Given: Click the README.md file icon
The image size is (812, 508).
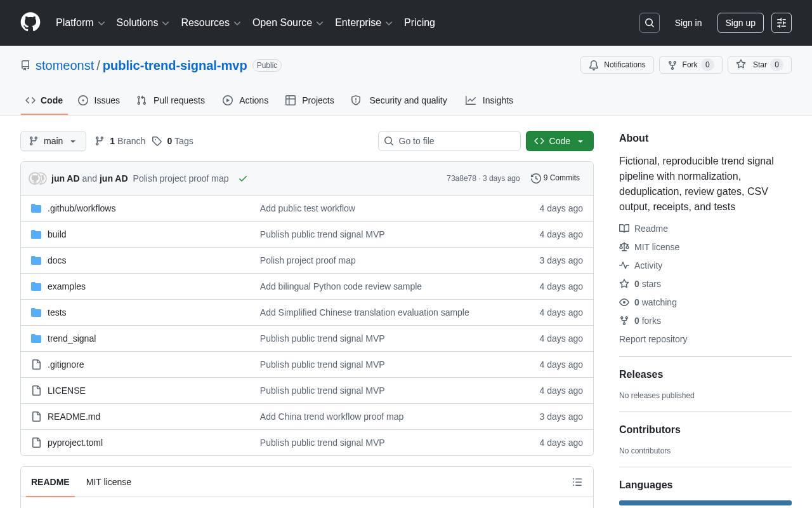Looking at the screenshot, I should click(x=36, y=417).
